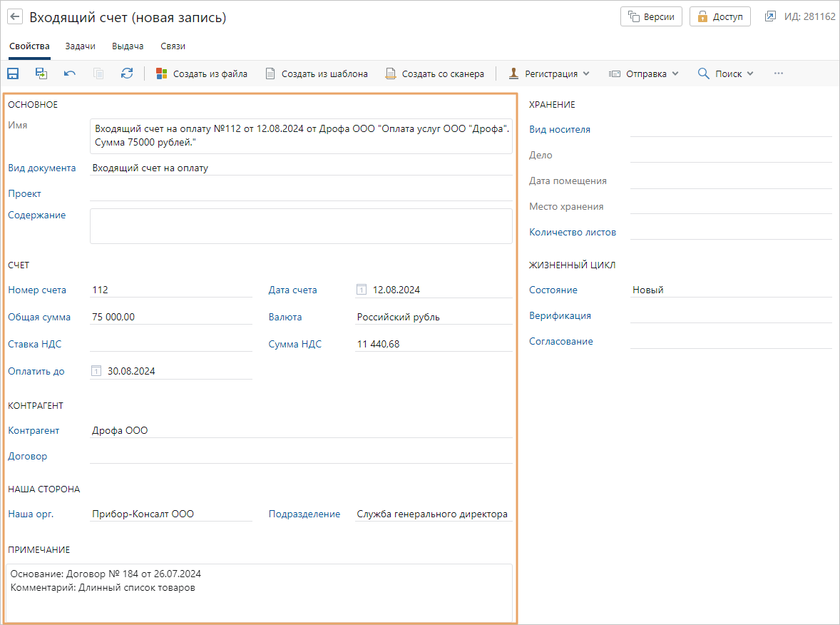Switch to the Связи tab

pyautogui.click(x=172, y=46)
